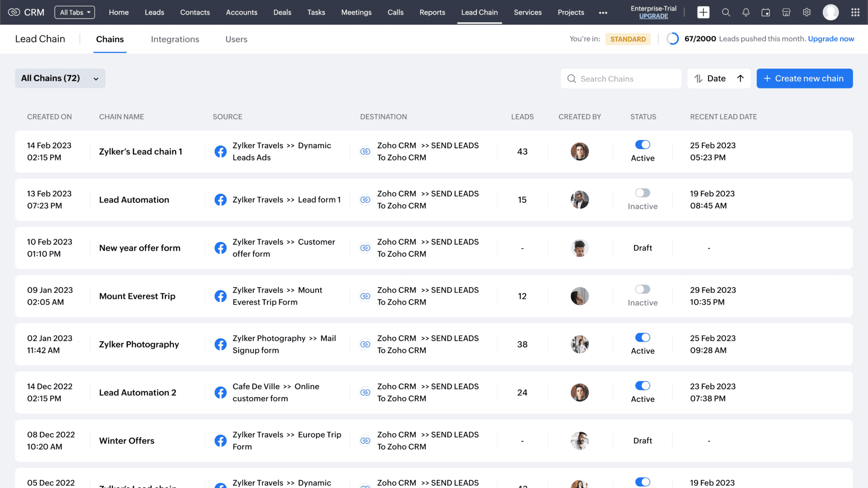The width and height of the screenshot is (868, 488).
Task: Click the Facebook icon for Lead Automation source
Action: [220, 200]
